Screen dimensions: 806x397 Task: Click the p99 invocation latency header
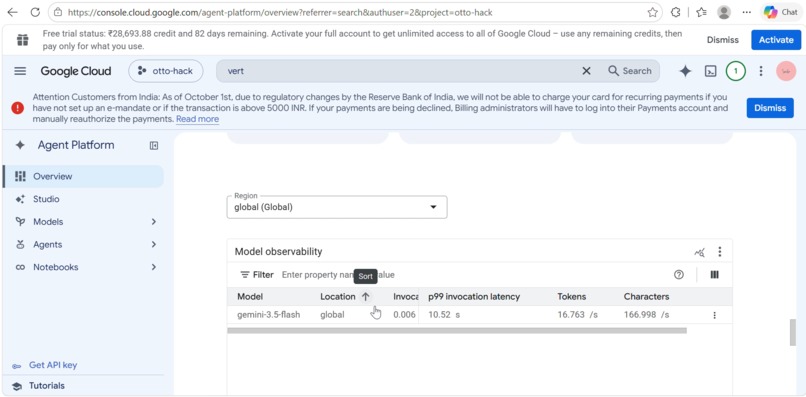[474, 297]
